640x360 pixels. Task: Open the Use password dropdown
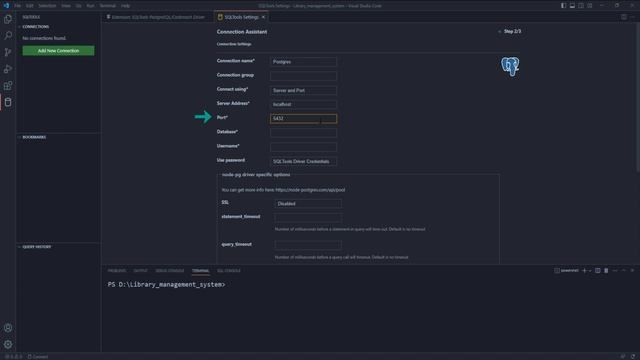click(303, 161)
